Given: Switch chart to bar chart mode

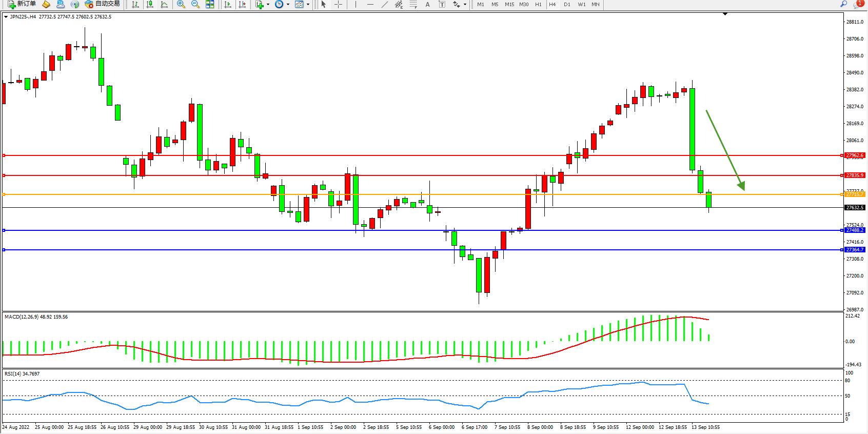Looking at the screenshot, I should point(135,4).
